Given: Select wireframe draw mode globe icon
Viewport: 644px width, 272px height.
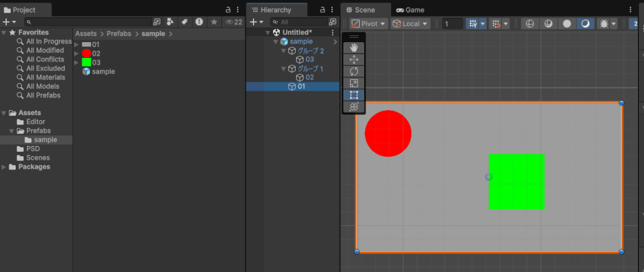Looking at the screenshot, I should (530, 24).
